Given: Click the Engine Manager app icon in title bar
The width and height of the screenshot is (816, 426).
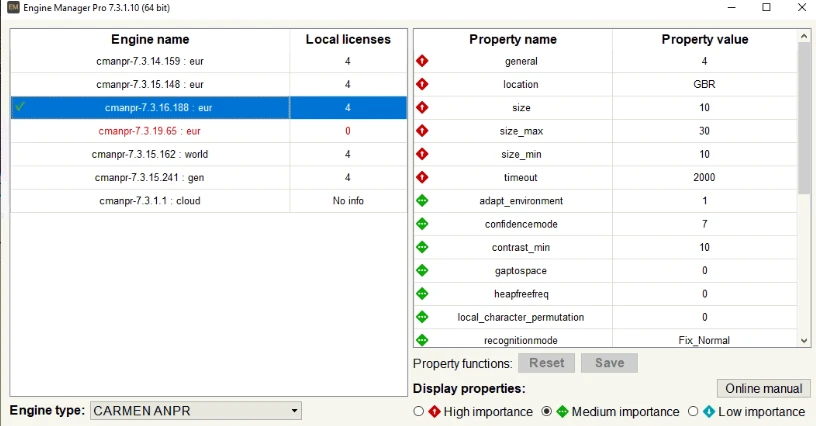Looking at the screenshot, I should click(13, 7).
